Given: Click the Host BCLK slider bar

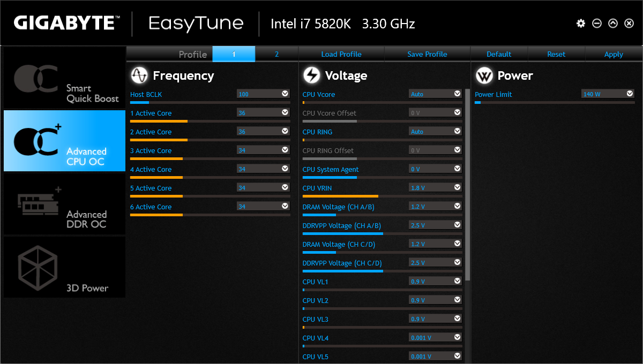Looking at the screenshot, I should pyautogui.click(x=210, y=102).
